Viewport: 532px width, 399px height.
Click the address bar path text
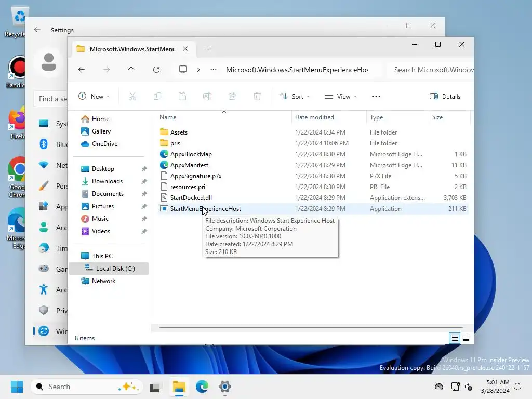297,70
